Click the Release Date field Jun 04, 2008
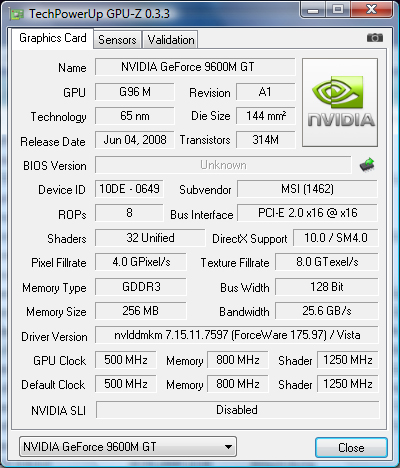 [x=135, y=140]
